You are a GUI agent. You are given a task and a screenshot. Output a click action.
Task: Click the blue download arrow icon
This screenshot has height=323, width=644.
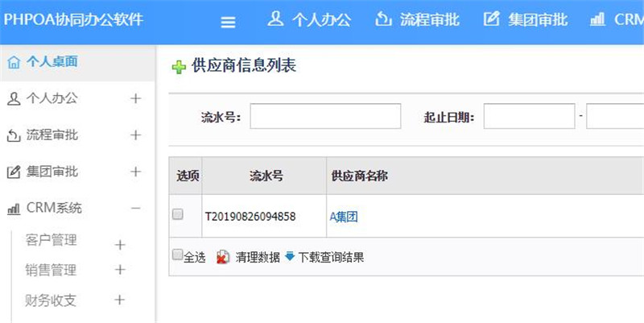[x=290, y=256]
